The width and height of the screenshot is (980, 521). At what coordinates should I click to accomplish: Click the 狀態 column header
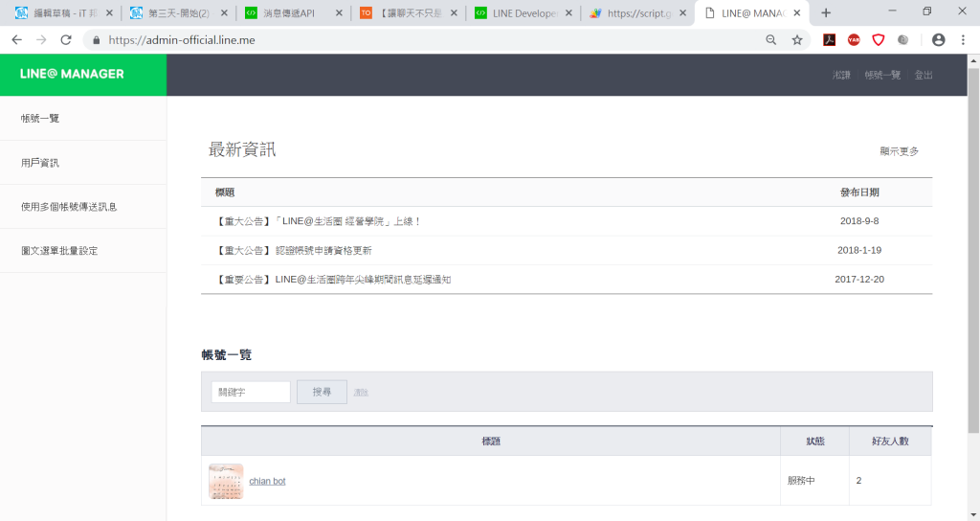pyautogui.click(x=815, y=442)
